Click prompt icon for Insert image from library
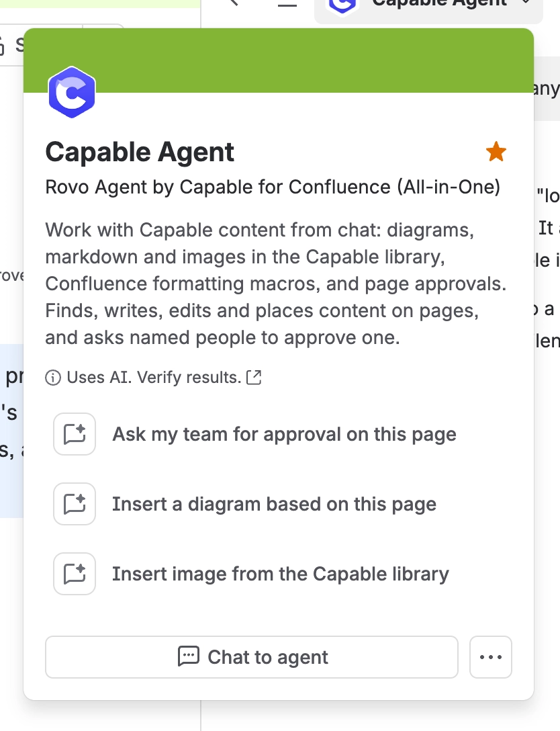The height and width of the screenshot is (731, 560). click(x=75, y=574)
